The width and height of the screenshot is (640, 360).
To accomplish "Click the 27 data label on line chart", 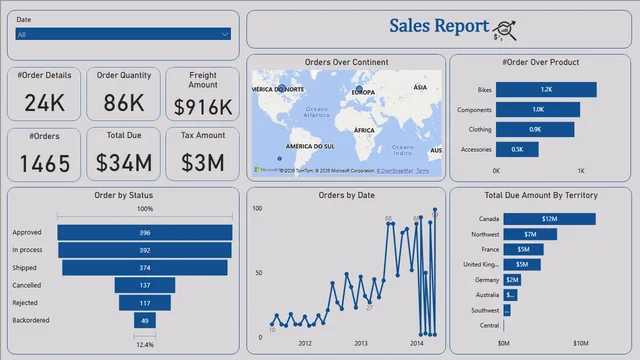I will 369,308.
